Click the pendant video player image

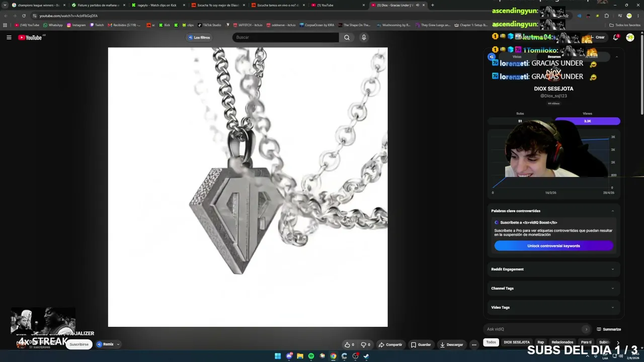[x=248, y=187]
